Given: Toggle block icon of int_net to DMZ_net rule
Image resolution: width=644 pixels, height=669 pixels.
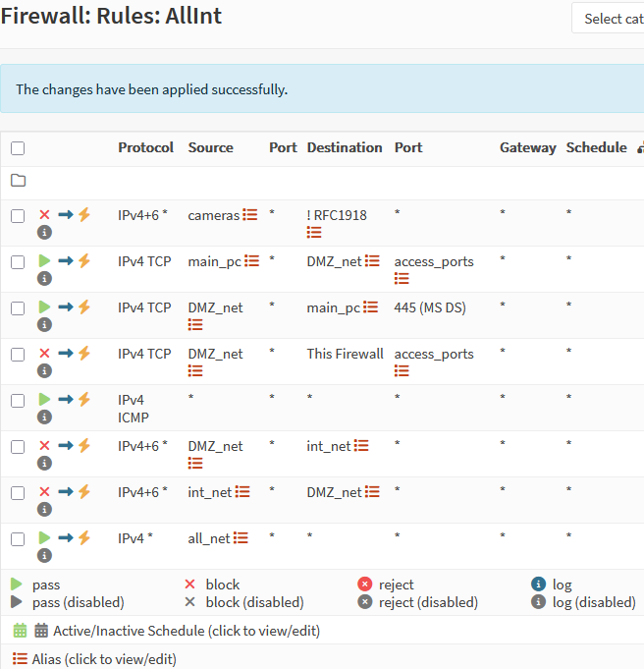Looking at the screenshot, I should pyautogui.click(x=44, y=491).
